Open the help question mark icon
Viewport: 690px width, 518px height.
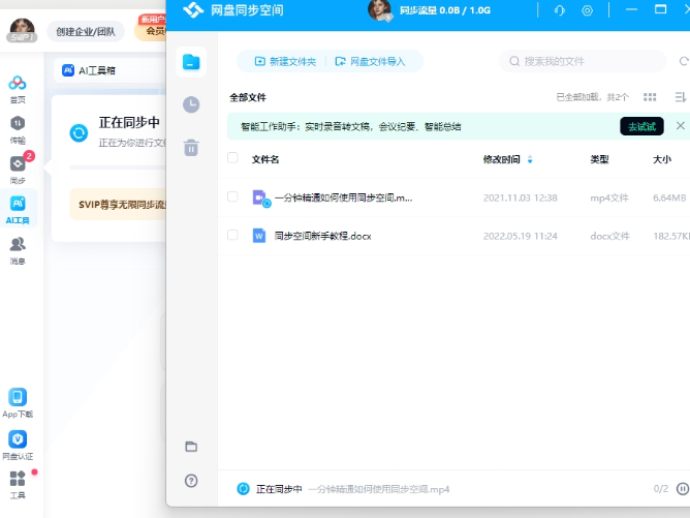(x=191, y=481)
